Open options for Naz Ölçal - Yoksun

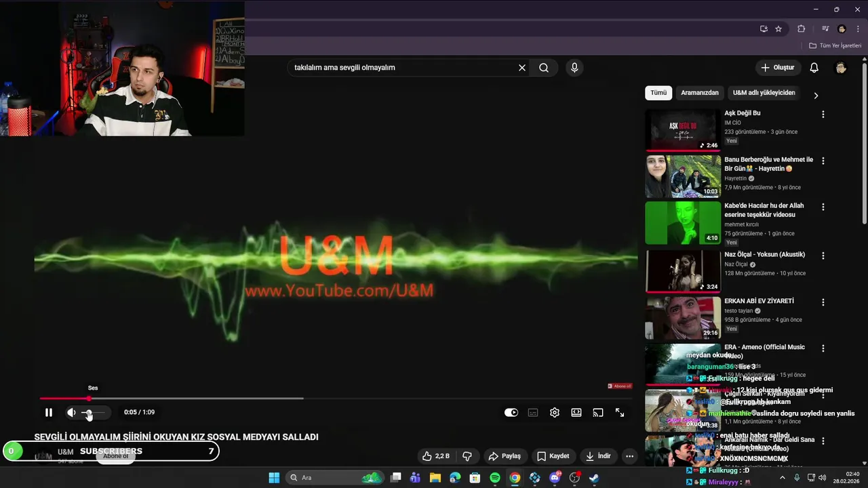coord(823,256)
